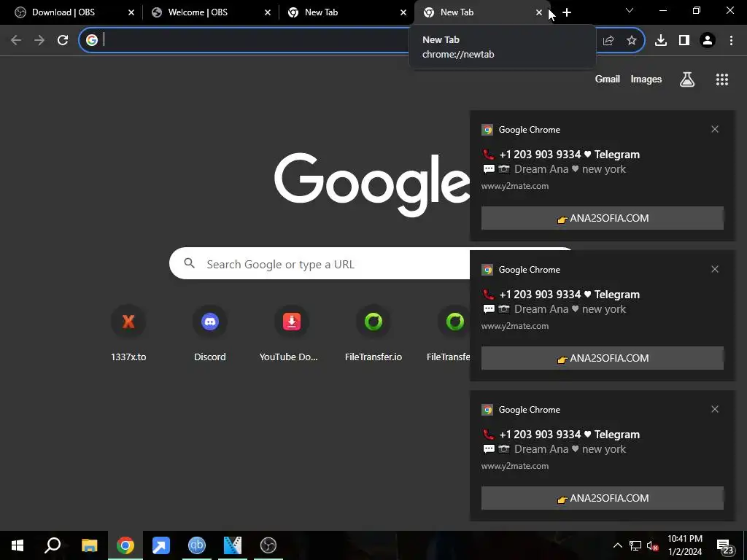Go forward using the forward arrow
This screenshot has width=747, height=560.
(x=39, y=41)
